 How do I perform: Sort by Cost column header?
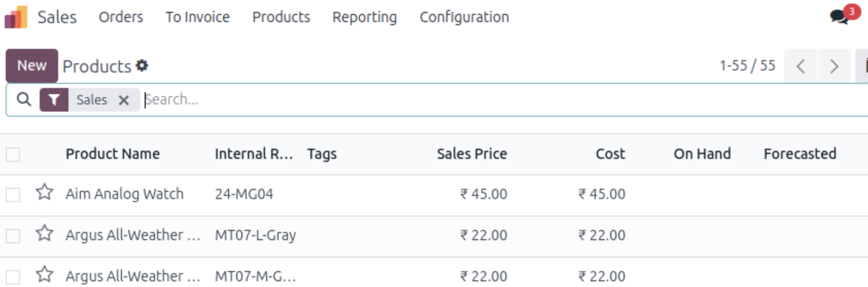[x=611, y=154]
